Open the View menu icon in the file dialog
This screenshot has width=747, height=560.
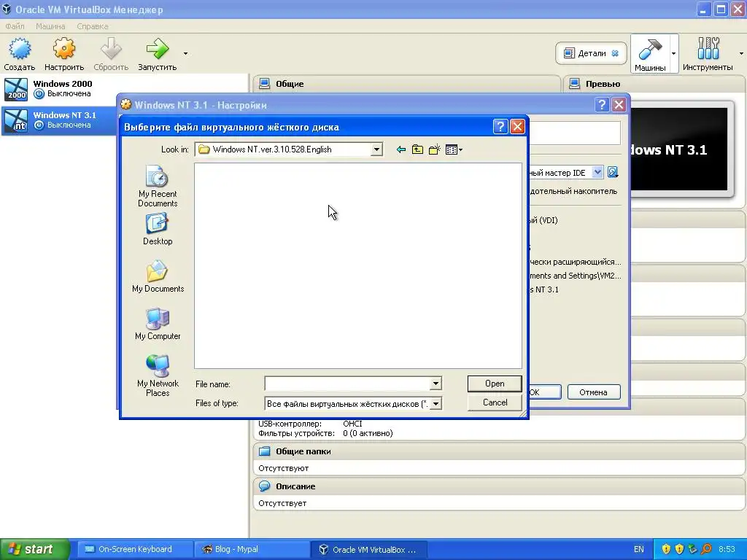[454, 149]
